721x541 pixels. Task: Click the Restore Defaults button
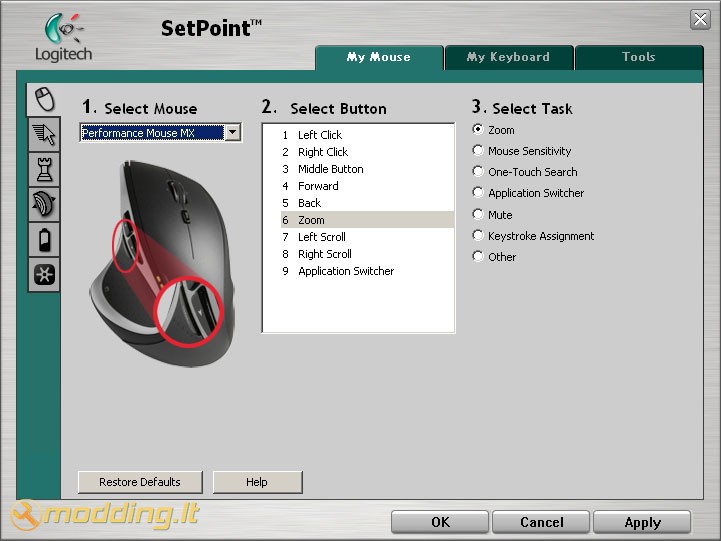[140, 482]
